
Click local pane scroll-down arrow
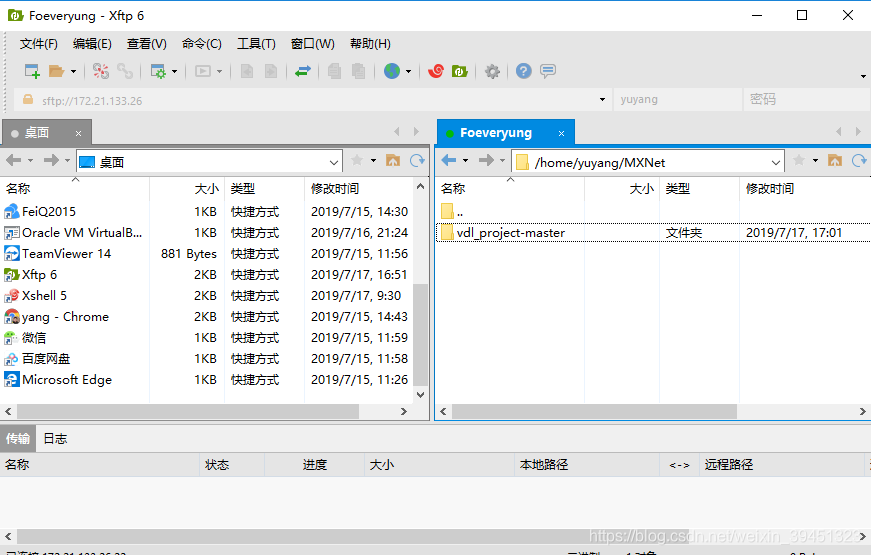pyautogui.click(x=421, y=395)
